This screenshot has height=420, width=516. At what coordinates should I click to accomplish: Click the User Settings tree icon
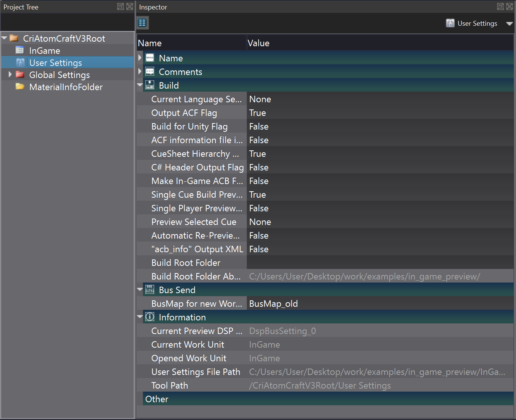pyautogui.click(x=20, y=62)
